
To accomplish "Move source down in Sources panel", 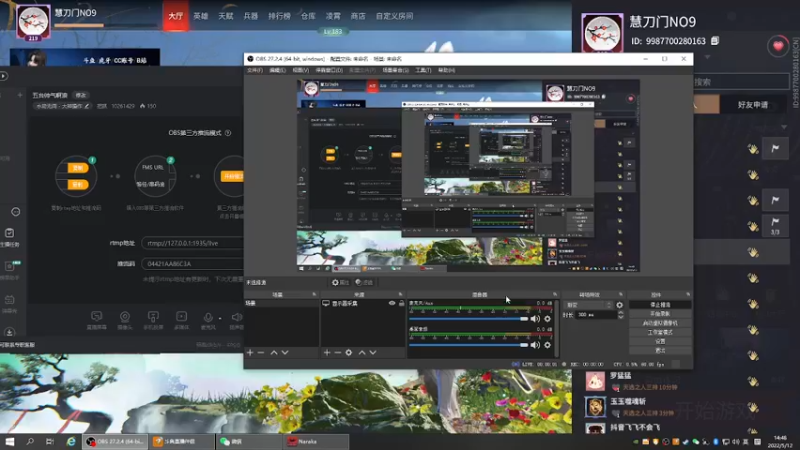I will point(373,353).
